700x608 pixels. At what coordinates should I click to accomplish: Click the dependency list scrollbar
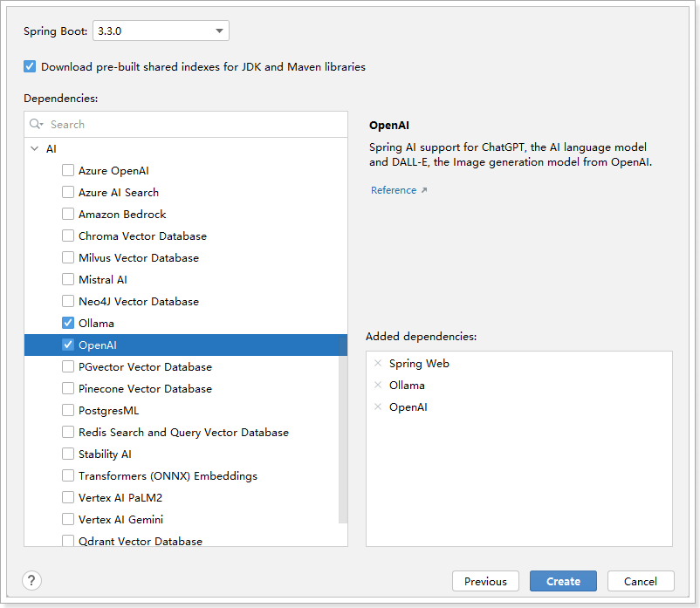coord(343,428)
